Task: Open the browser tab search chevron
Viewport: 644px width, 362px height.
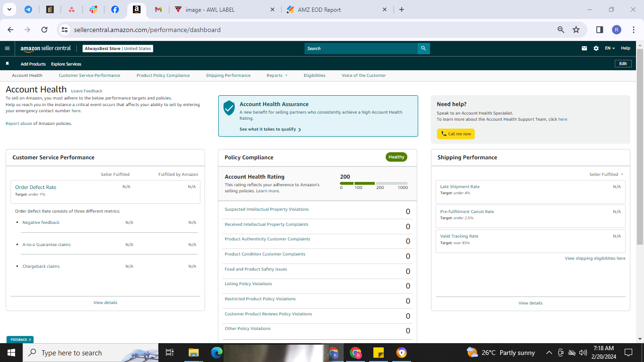Action: coord(9,9)
